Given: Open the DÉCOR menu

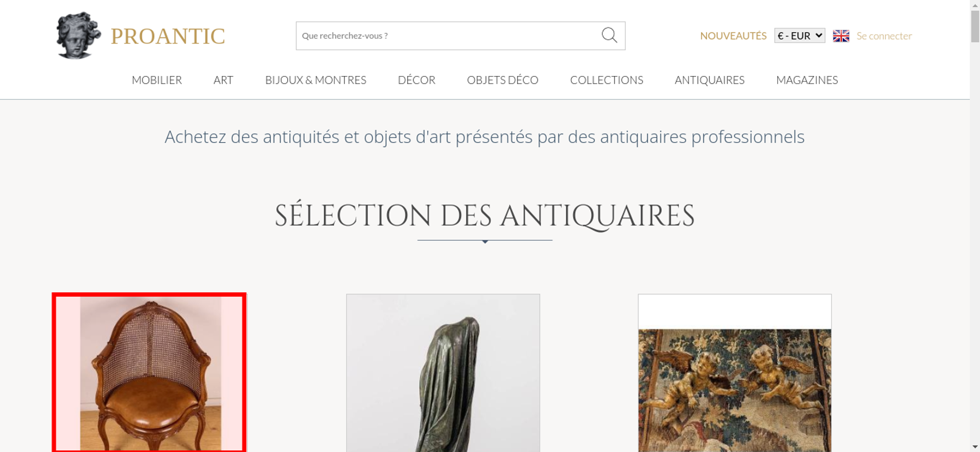Looking at the screenshot, I should 416,80.
